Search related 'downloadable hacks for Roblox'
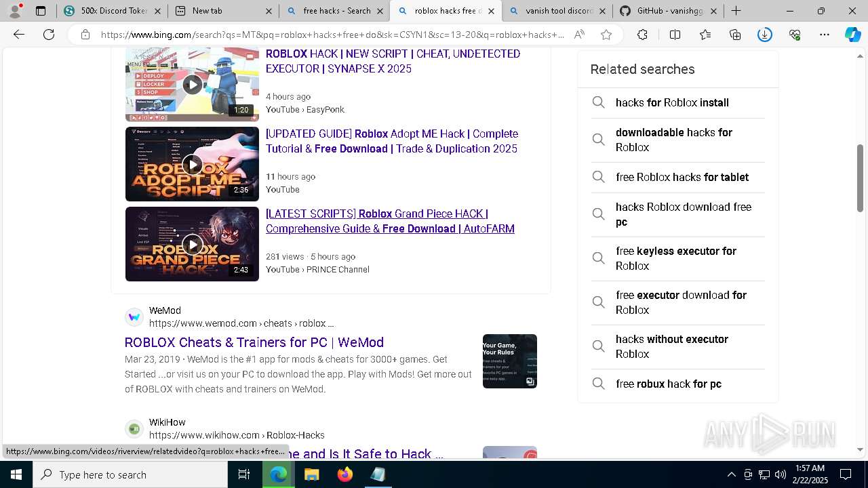 (x=678, y=140)
